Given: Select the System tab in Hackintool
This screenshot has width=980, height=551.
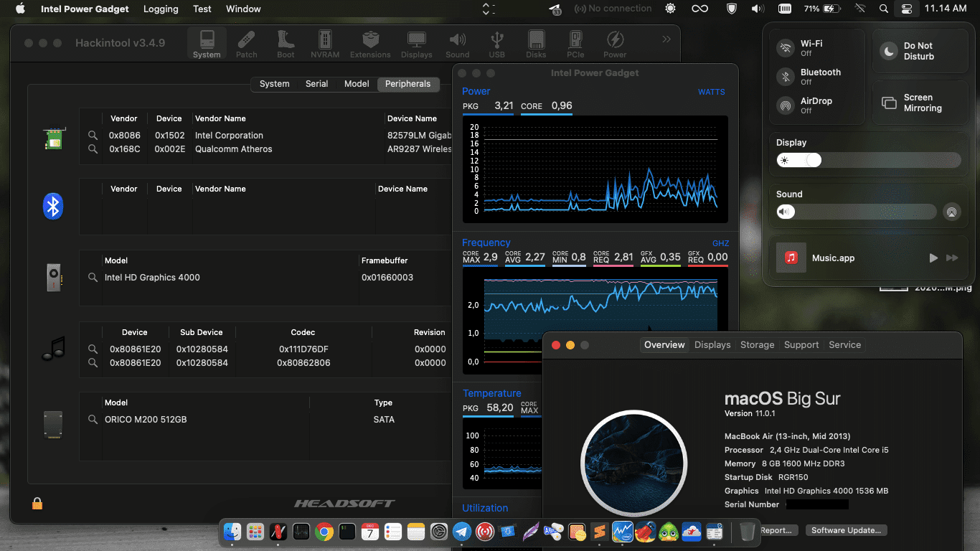Looking at the screenshot, I should click(x=274, y=84).
